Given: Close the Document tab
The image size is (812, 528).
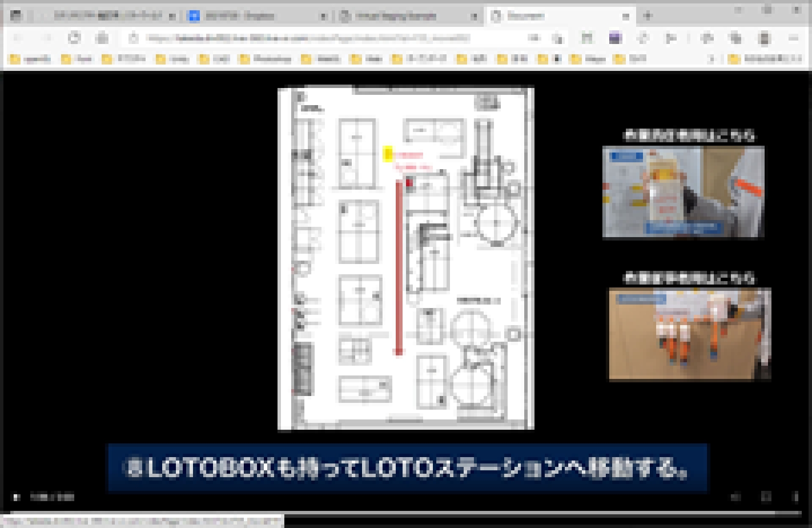Looking at the screenshot, I should click(x=626, y=16).
